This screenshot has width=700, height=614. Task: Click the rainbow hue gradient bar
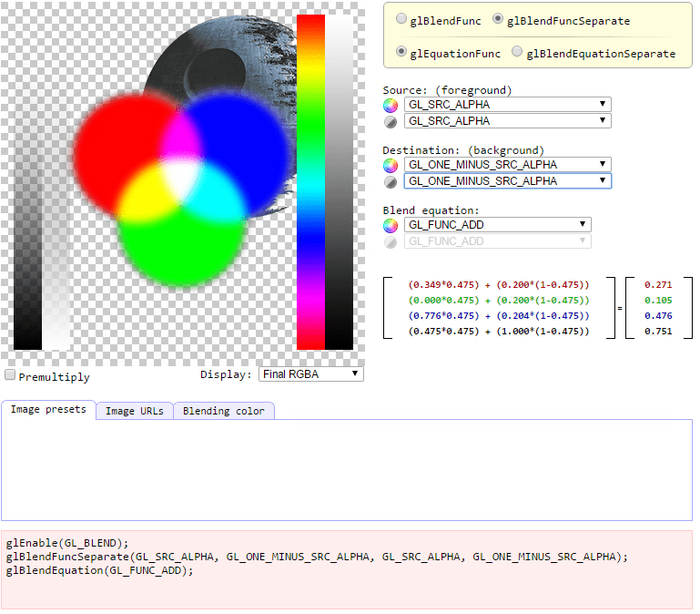click(x=310, y=182)
